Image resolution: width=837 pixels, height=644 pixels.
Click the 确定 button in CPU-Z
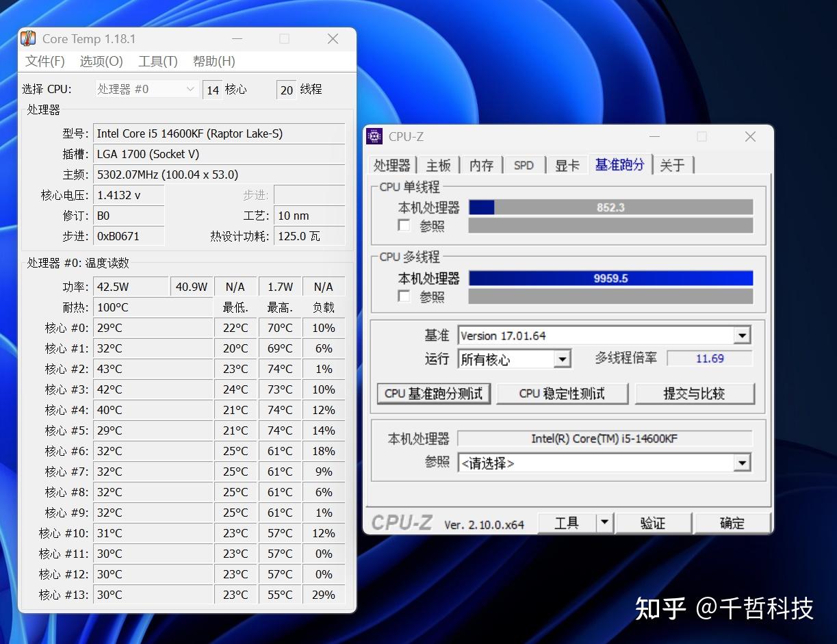(x=732, y=523)
